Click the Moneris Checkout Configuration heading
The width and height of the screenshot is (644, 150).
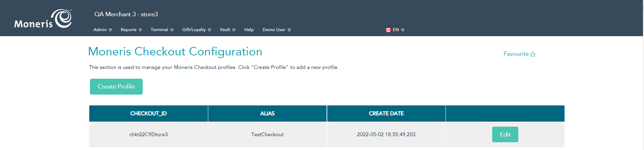(x=175, y=51)
